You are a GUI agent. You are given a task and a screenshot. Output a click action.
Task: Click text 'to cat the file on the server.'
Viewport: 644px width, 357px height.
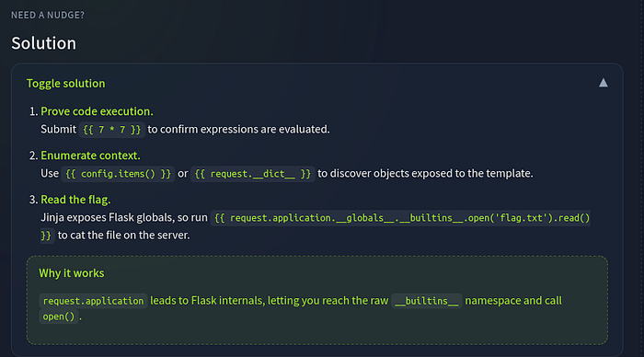123,235
